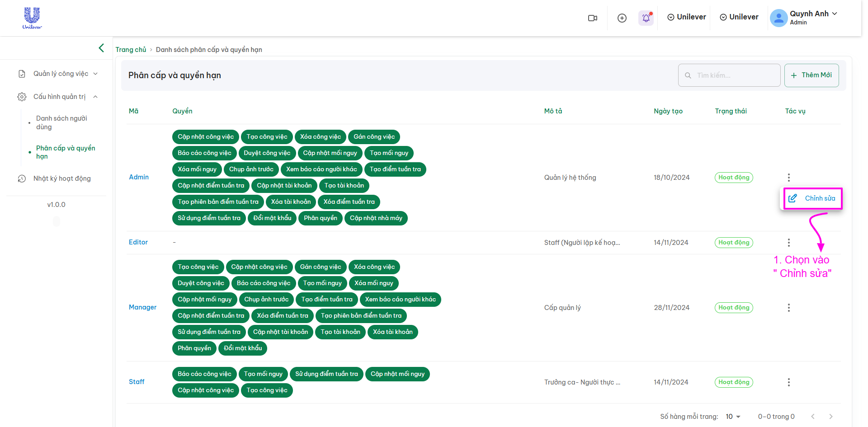Click the video camera icon in header
Viewport: 868px width, 427px height.
592,18
